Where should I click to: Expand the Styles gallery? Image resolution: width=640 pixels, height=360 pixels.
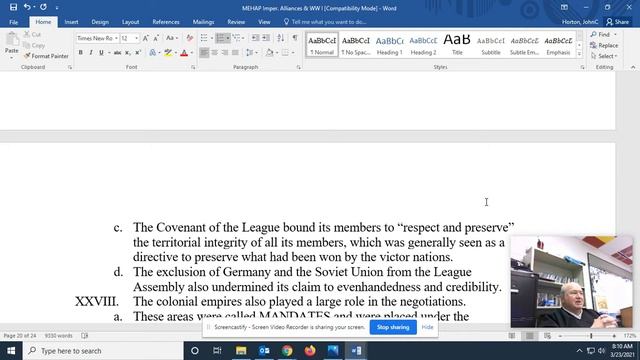(579, 53)
